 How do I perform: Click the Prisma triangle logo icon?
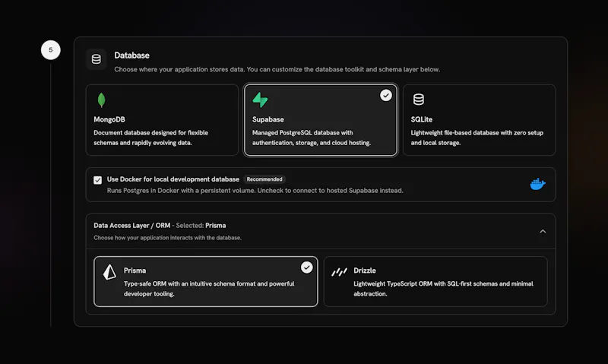tap(109, 272)
